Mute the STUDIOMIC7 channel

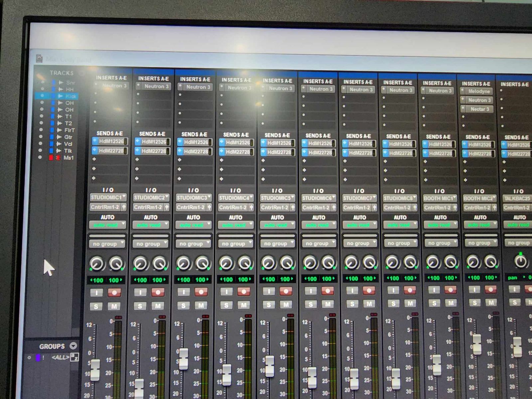tap(369, 304)
